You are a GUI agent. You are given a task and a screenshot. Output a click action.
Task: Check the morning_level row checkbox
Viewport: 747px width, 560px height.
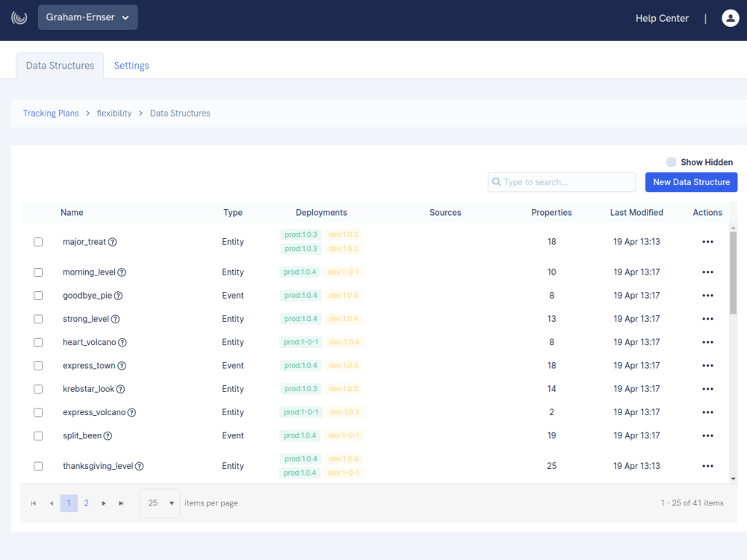tap(38, 273)
